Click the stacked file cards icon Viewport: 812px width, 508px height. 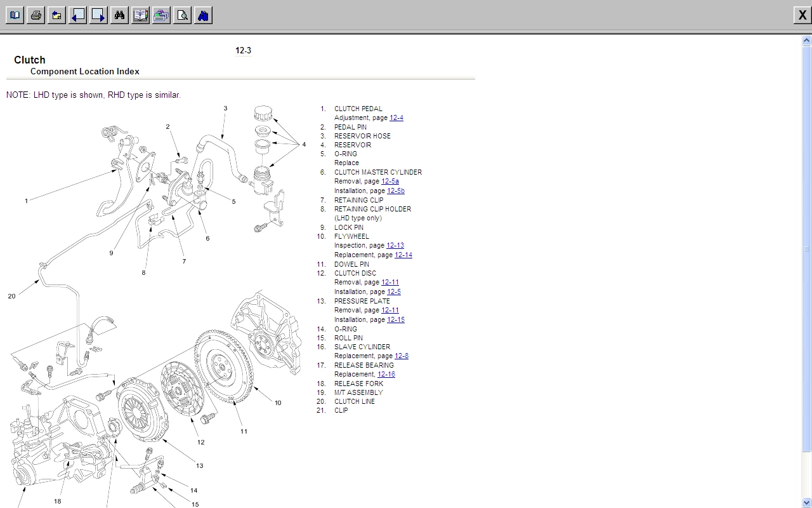(161, 15)
